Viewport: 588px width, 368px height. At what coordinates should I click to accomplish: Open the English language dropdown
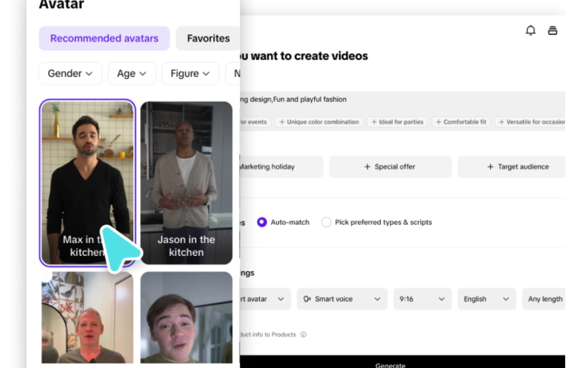click(x=487, y=299)
